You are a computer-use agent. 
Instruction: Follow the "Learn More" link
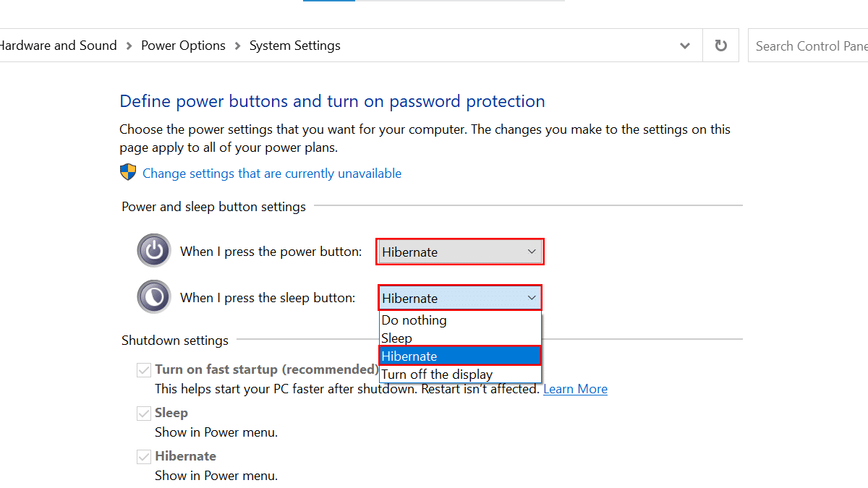click(575, 389)
